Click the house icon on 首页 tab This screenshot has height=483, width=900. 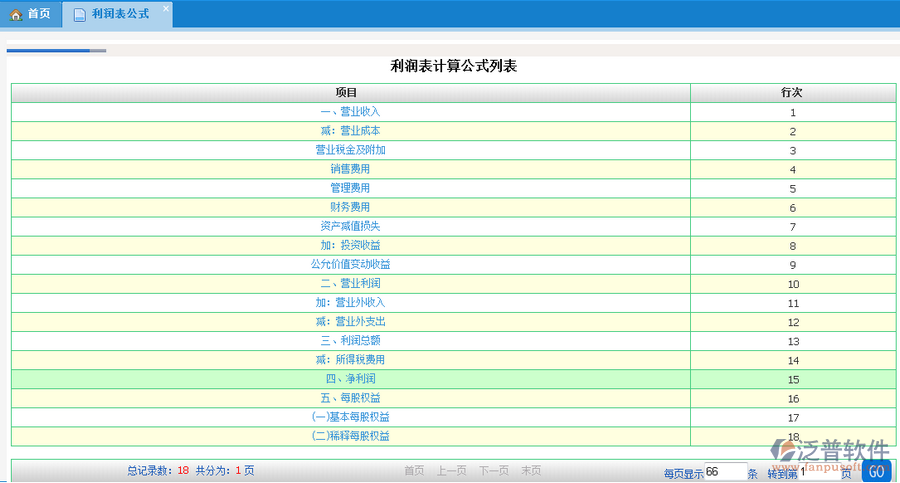click(x=16, y=14)
